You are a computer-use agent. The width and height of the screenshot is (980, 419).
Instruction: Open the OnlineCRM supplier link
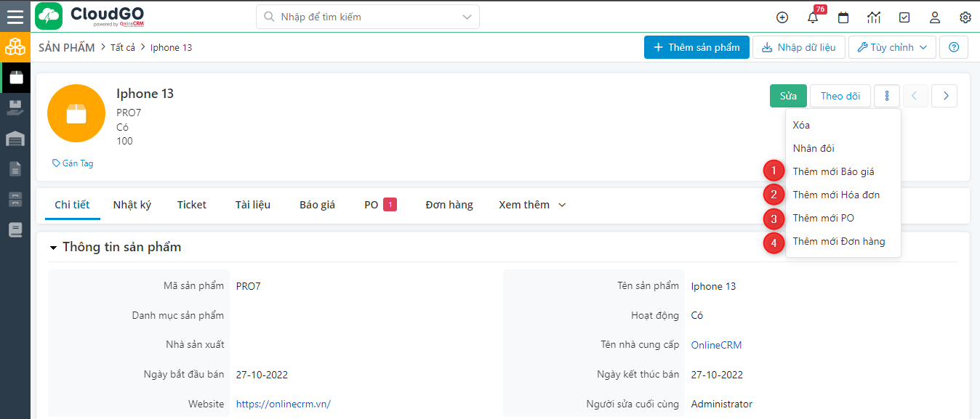click(715, 344)
